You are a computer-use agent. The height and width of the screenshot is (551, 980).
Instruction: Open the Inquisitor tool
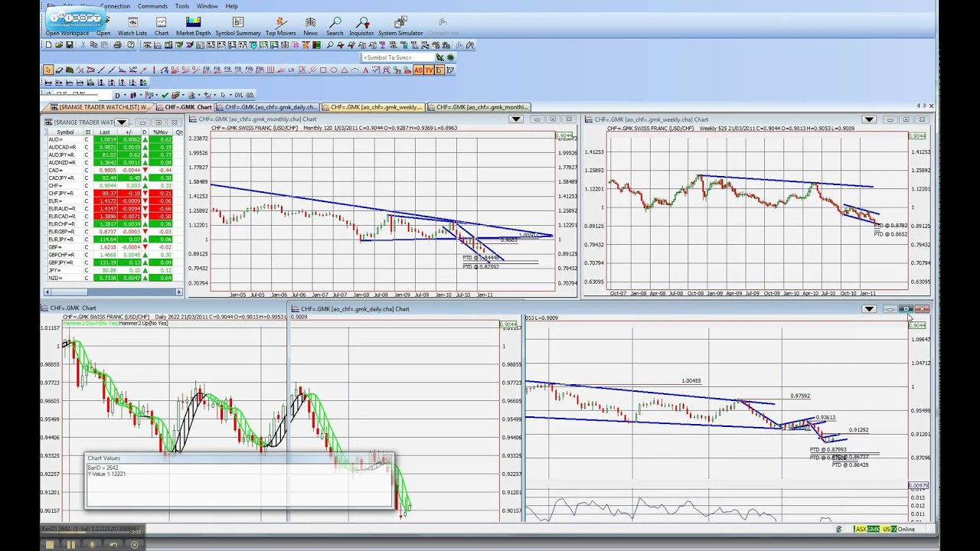pos(361,26)
